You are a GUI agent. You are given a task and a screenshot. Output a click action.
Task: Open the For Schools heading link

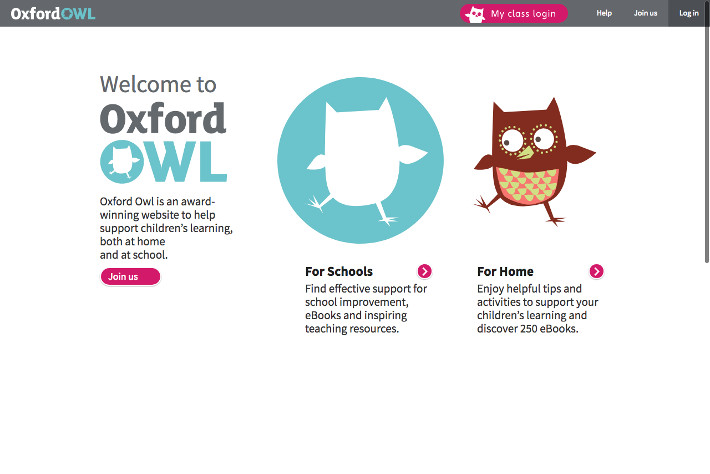(339, 271)
